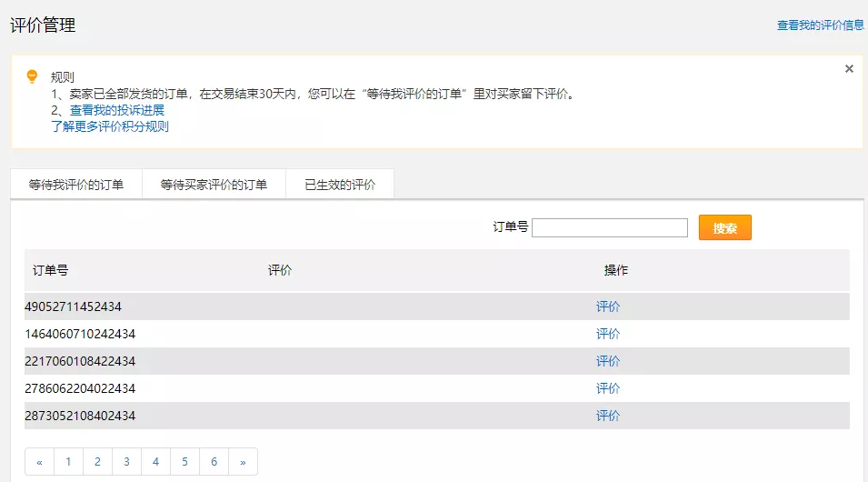Close the rules notice banner
Screen dimensions: 868x482
click(x=849, y=69)
